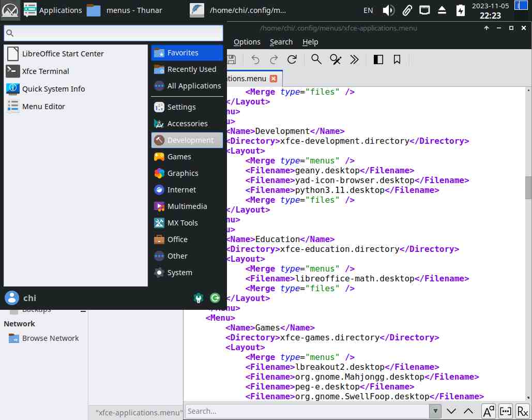The width and height of the screenshot is (532, 420).
Task: Click the editor vertical scrollbar handle
Action: tap(528, 187)
